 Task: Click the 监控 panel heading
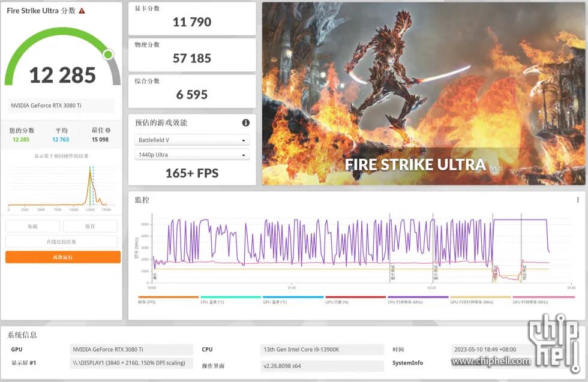[142, 200]
